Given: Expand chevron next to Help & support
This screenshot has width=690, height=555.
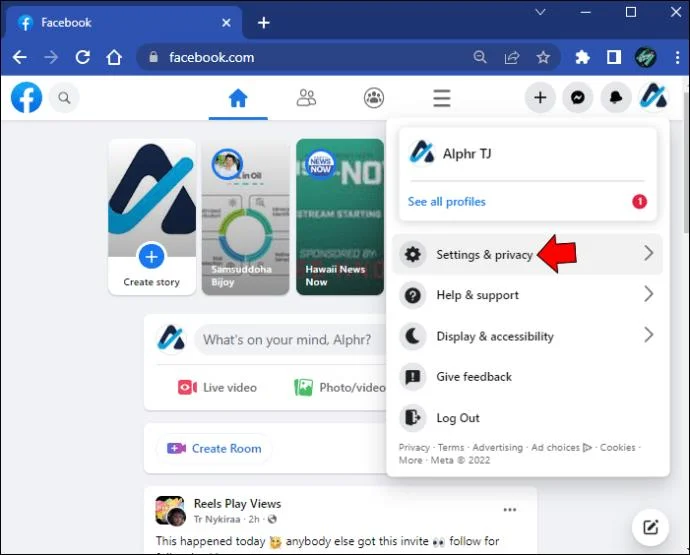Looking at the screenshot, I should click(649, 294).
